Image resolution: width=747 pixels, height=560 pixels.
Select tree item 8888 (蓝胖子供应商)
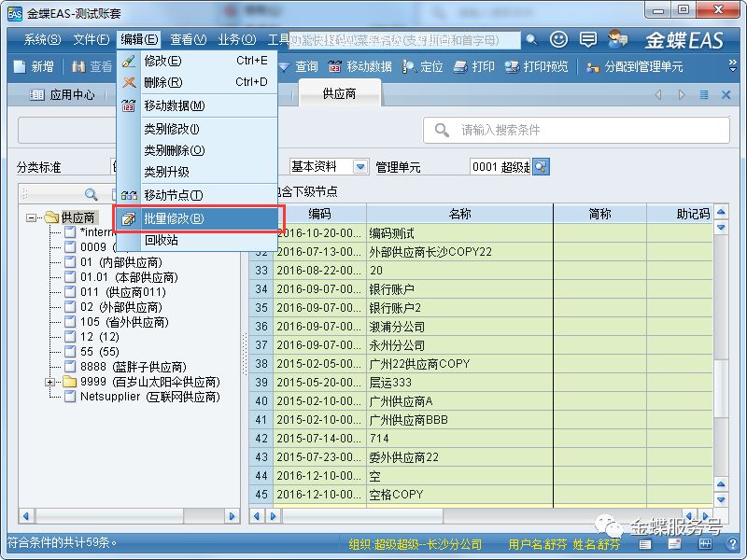click(x=134, y=367)
